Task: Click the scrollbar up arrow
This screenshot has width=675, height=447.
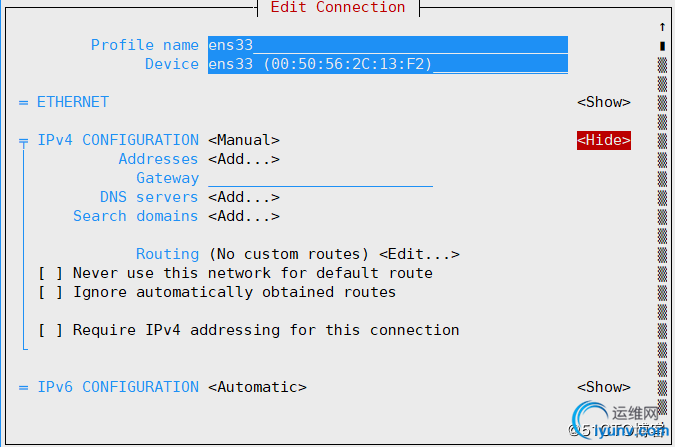Action: pos(662,27)
